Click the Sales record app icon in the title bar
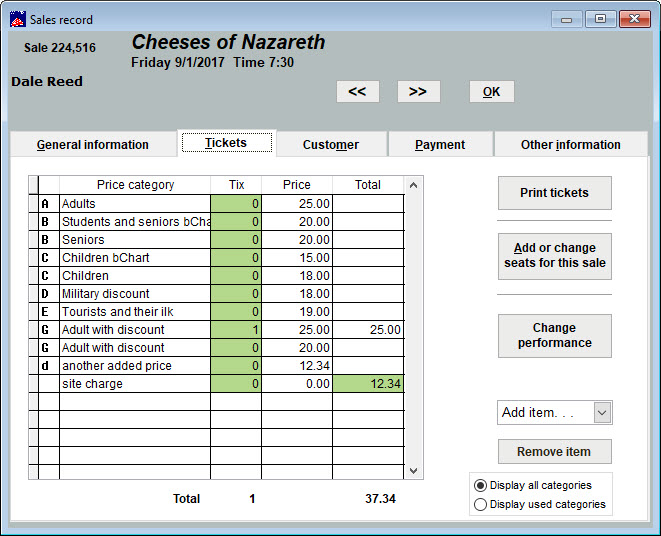 click(18, 19)
